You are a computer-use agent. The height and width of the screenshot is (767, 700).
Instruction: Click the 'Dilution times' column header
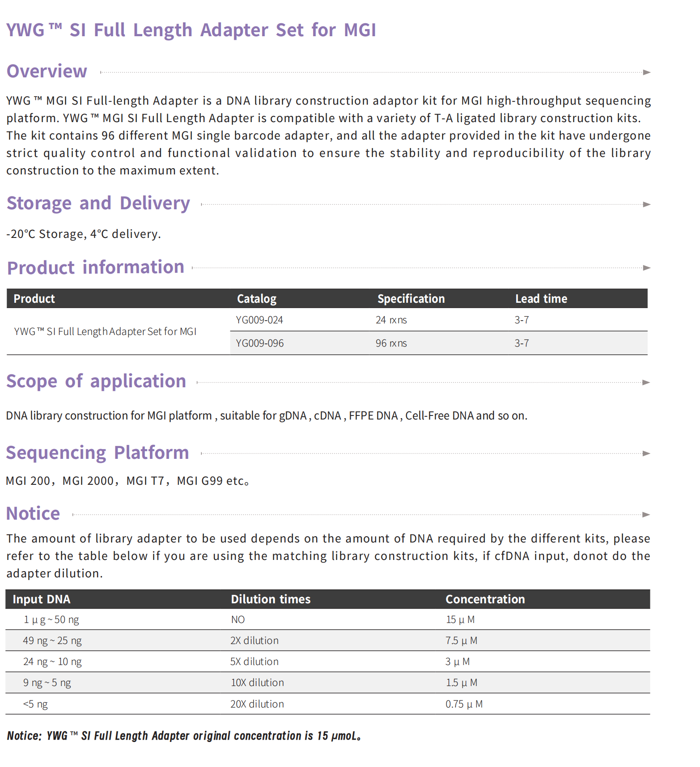point(271,599)
